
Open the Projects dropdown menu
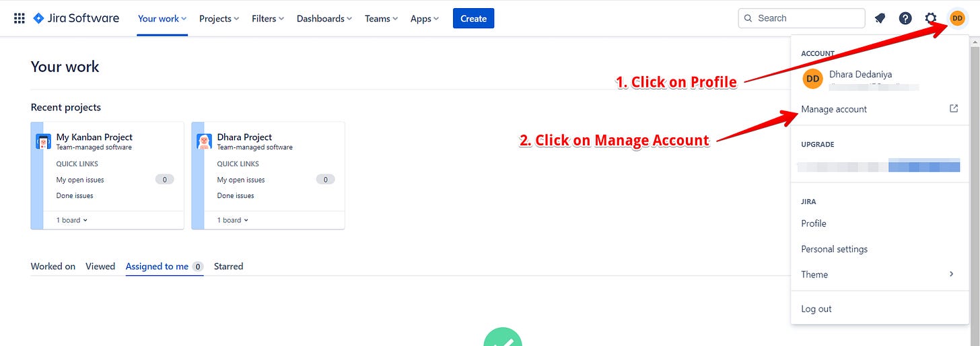click(x=219, y=18)
